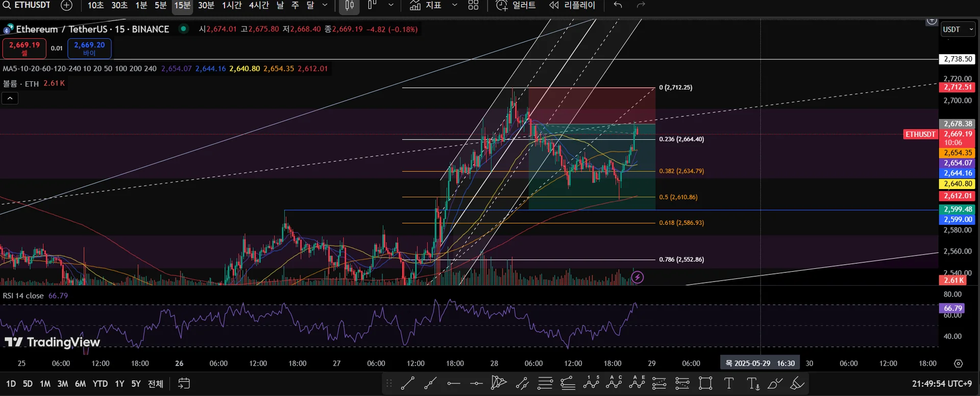
Task: Open symbol search for ETHUSDT
Action: point(27,5)
